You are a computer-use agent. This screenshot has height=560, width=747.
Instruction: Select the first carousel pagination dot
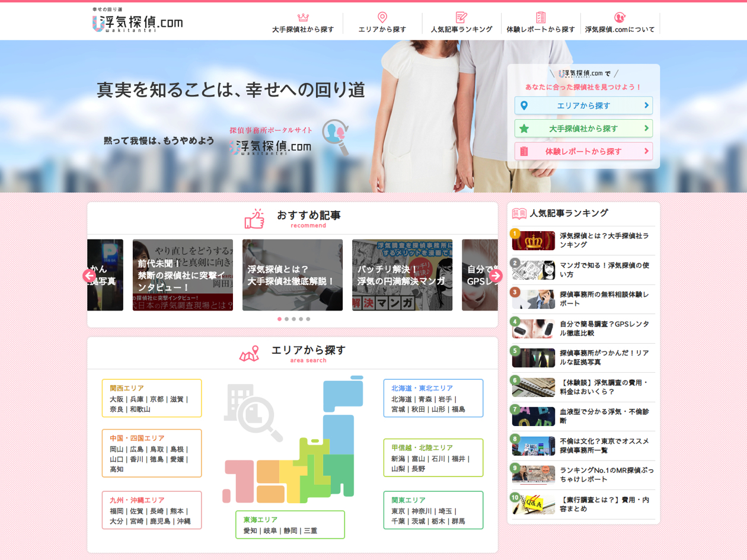280,319
